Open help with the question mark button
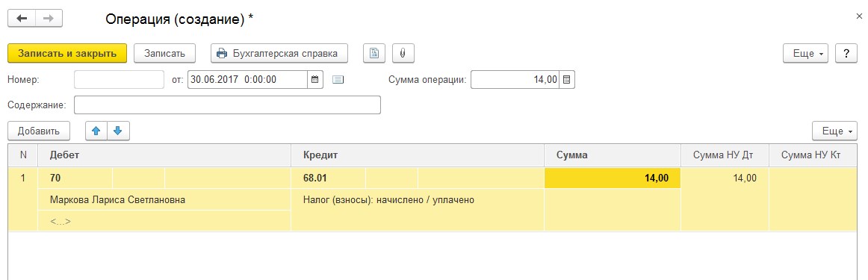 point(846,54)
